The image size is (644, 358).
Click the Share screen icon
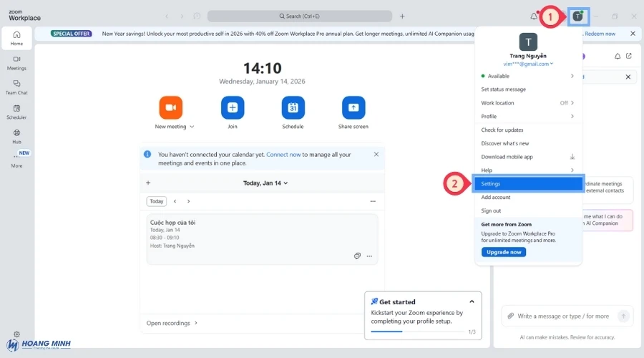pyautogui.click(x=353, y=107)
